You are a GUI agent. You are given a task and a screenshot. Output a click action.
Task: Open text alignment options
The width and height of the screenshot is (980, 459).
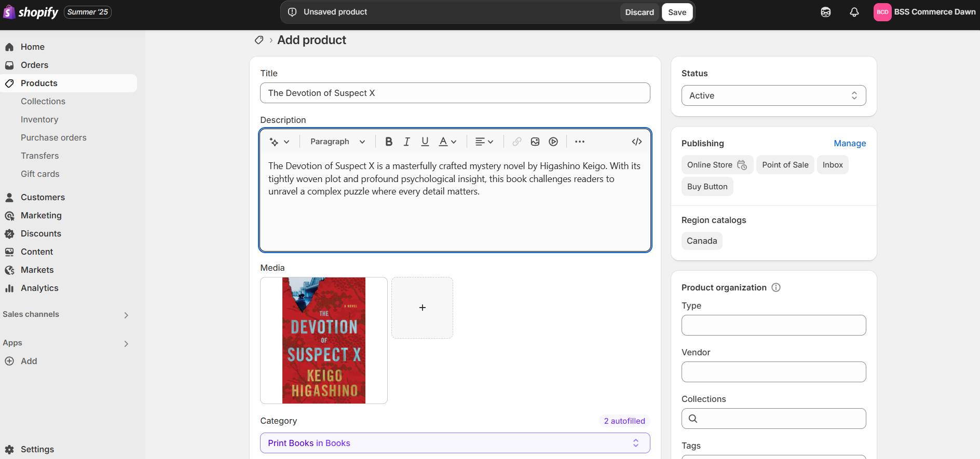484,142
